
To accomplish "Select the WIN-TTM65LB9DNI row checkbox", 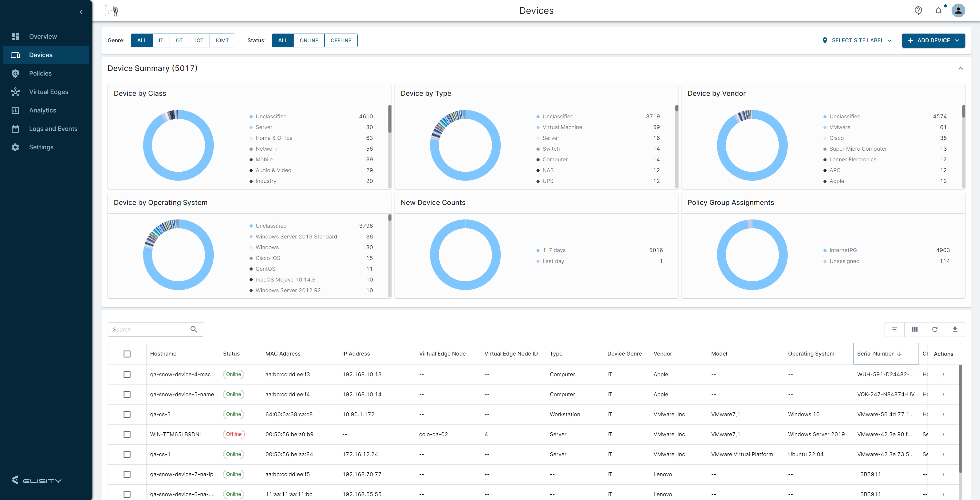I will [x=127, y=434].
